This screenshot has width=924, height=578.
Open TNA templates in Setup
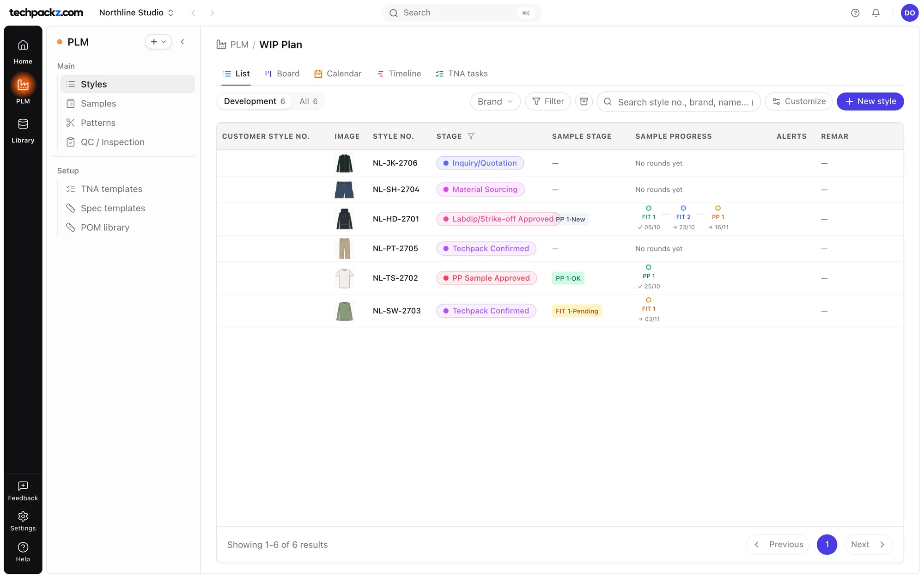coord(128,189)
